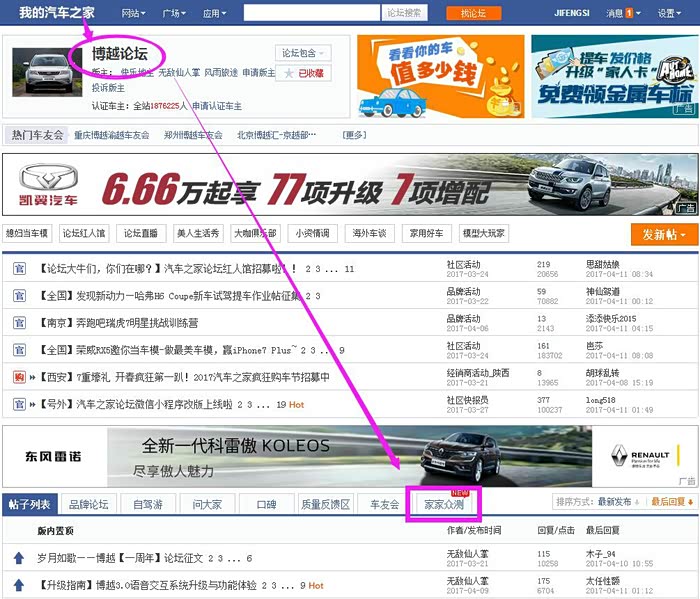Switch to 口碑 tab
700x599 pixels.
click(267, 504)
